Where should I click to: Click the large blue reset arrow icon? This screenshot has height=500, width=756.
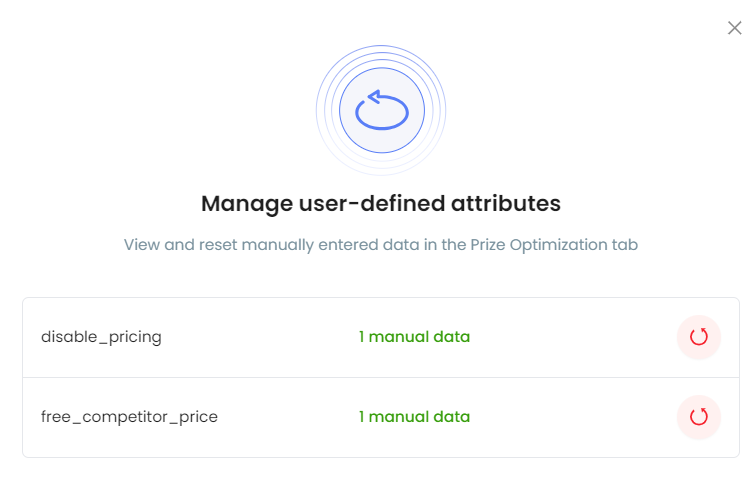tap(381, 110)
